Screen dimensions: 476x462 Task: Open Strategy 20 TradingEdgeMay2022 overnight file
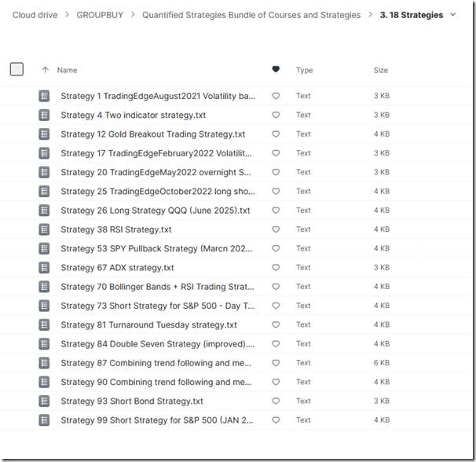point(156,172)
